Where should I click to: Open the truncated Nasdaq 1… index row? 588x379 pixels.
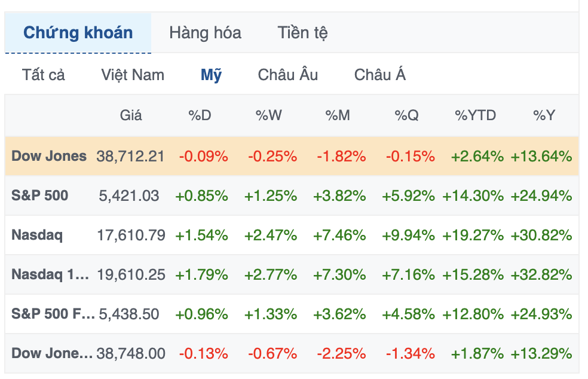click(x=50, y=274)
